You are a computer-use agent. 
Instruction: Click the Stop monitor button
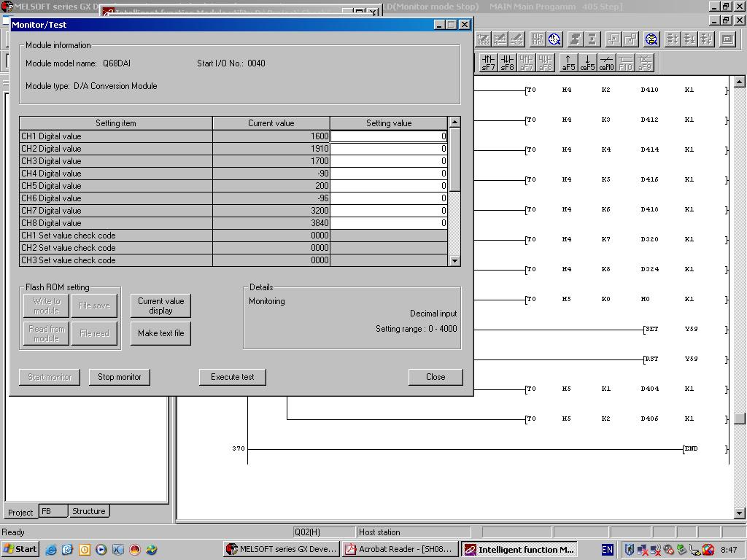click(x=120, y=377)
